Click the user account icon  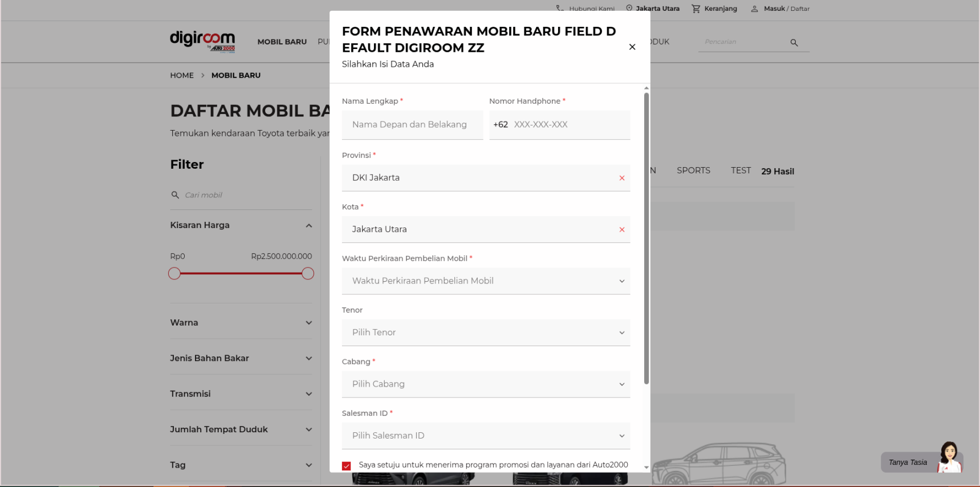[x=754, y=9]
